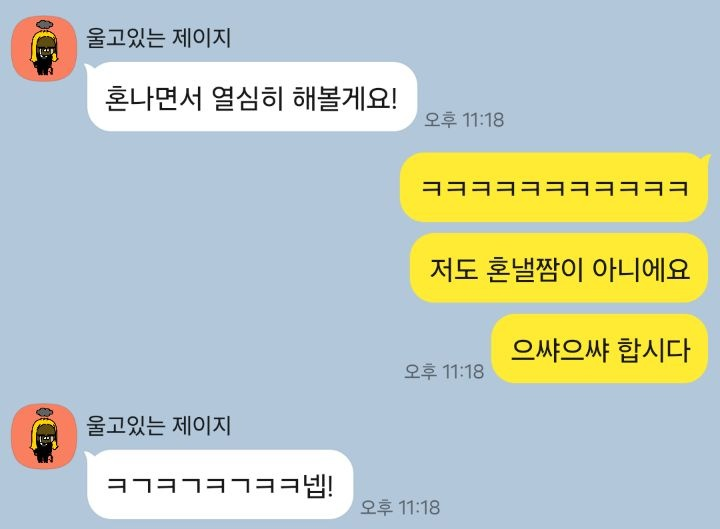Click 오후 11:18 timestamp beside ㅋㄱㅋㄱ넵! message

400,507
